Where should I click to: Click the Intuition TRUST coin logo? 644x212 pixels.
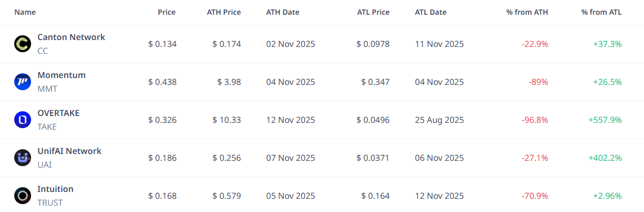coord(23,196)
